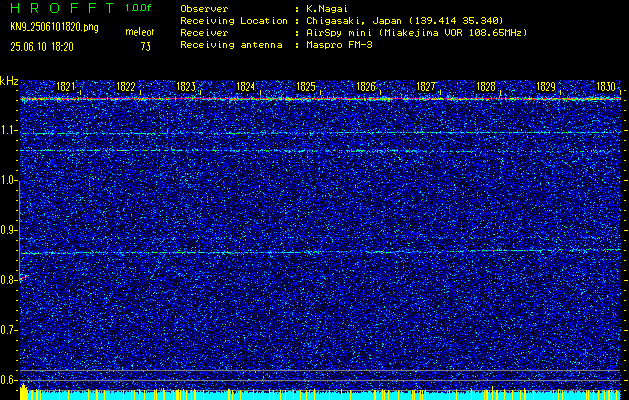Click the 1825 time marker
The height and width of the screenshot is (400, 629).
coord(306,87)
